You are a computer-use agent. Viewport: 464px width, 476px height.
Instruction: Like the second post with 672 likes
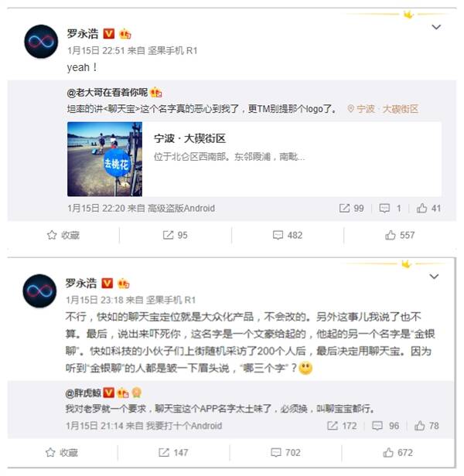(x=397, y=453)
